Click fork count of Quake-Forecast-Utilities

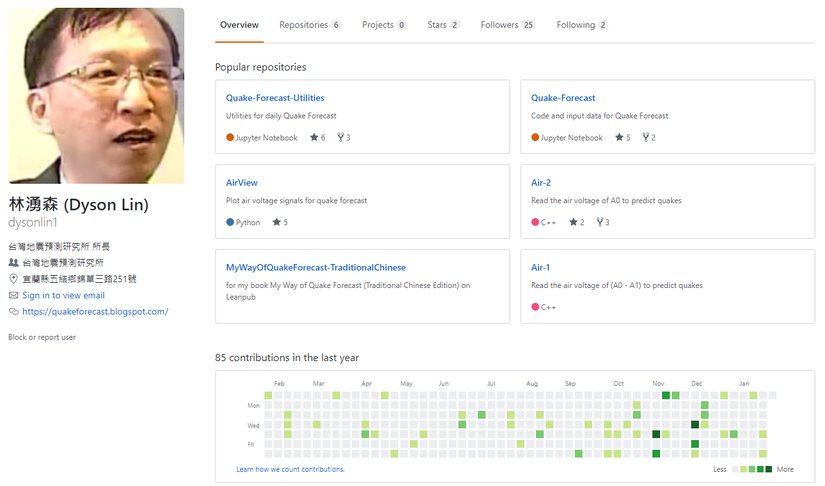pyautogui.click(x=344, y=137)
